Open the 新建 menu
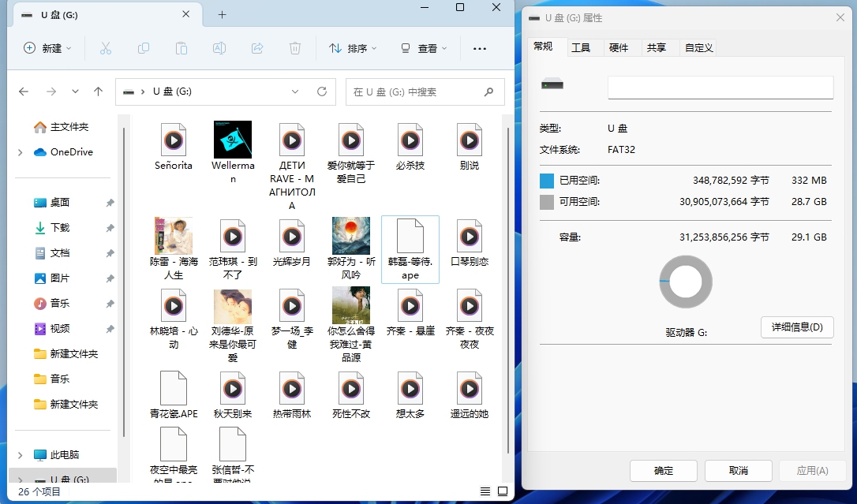 (x=47, y=48)
